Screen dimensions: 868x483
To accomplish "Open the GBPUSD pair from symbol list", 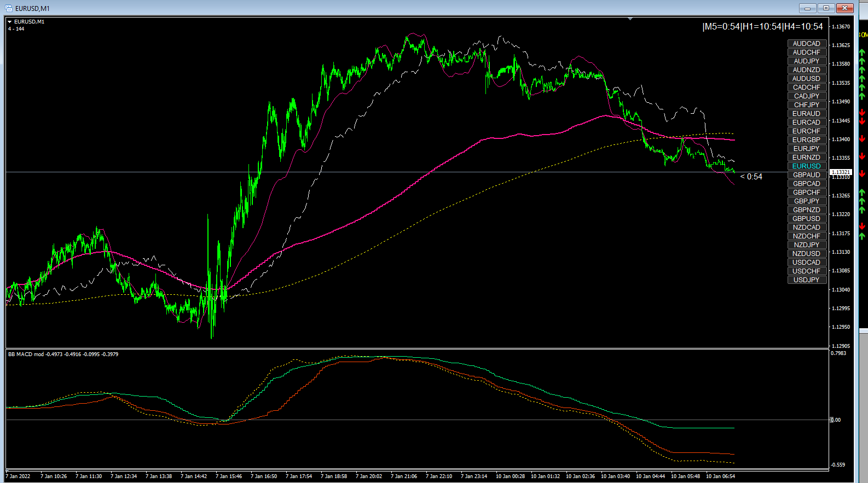I will [807, 219].
